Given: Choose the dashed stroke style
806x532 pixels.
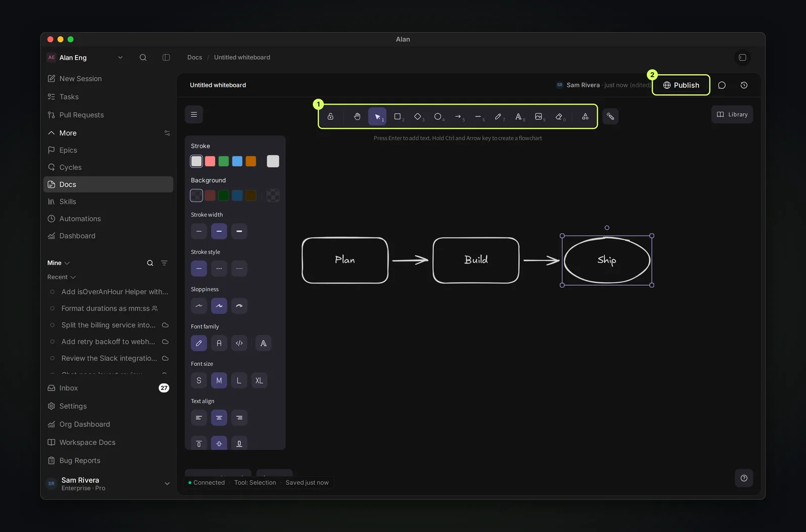Looking at the screenshot, I should click(219, 269).
